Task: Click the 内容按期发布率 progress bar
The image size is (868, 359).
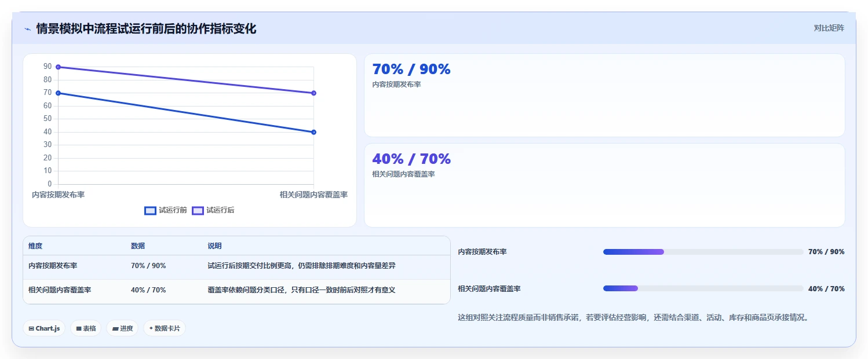Action: click(703, 252)
